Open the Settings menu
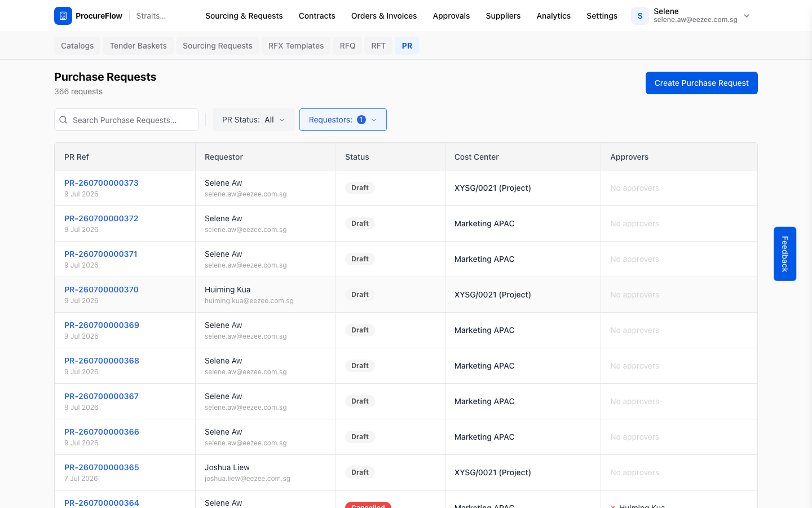 tap(602, 16)
